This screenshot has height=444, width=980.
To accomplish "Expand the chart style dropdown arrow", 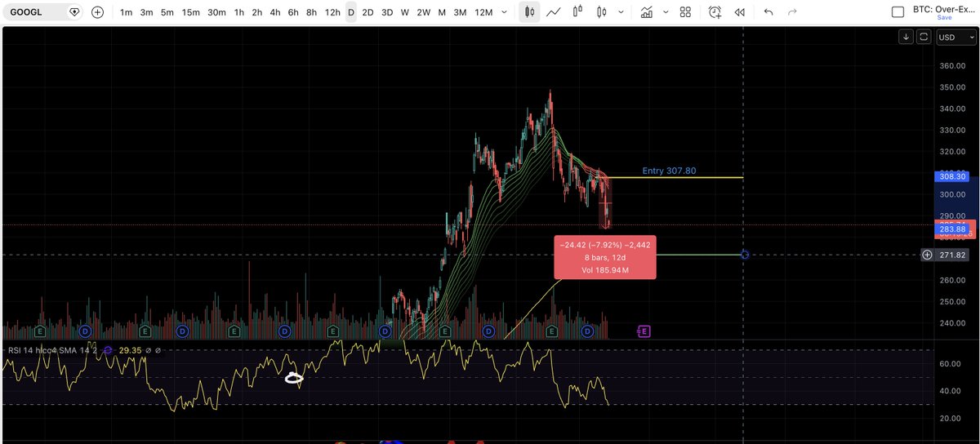I will point(620,12).
